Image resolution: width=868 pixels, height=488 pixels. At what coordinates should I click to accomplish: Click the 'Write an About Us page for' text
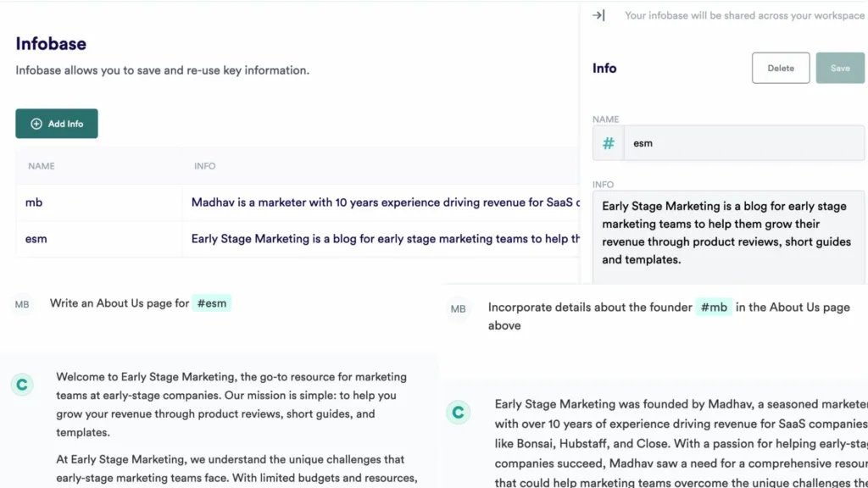click(x=120, y=303)
